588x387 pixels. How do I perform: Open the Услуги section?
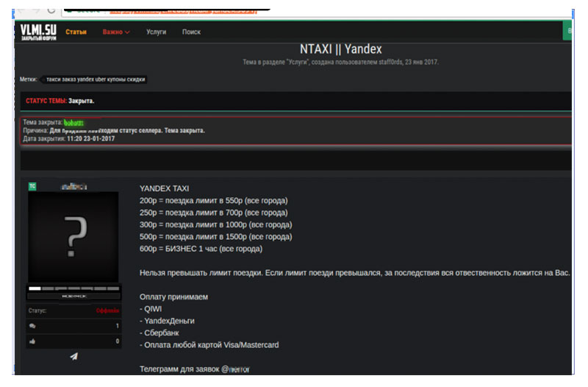pos(156,32)
